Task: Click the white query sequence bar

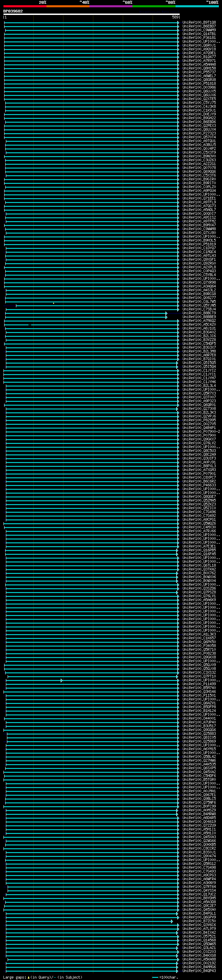Action: coord(92,14)
